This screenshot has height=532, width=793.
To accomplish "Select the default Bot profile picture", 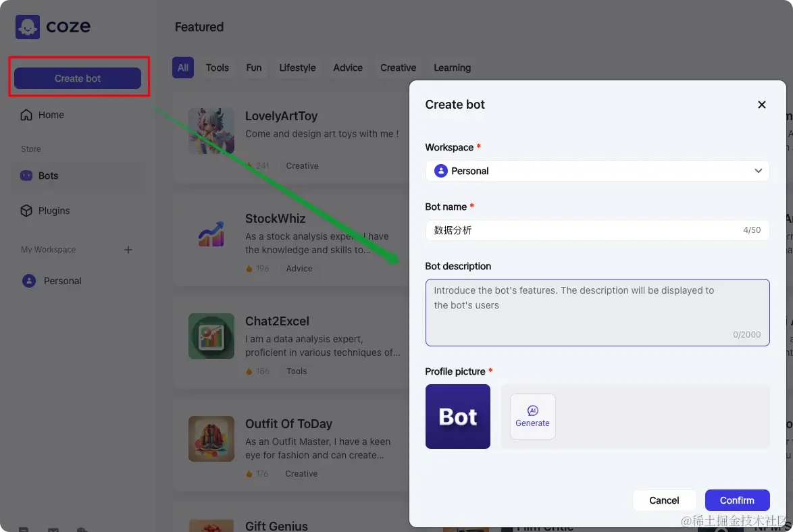I will 458,417.
